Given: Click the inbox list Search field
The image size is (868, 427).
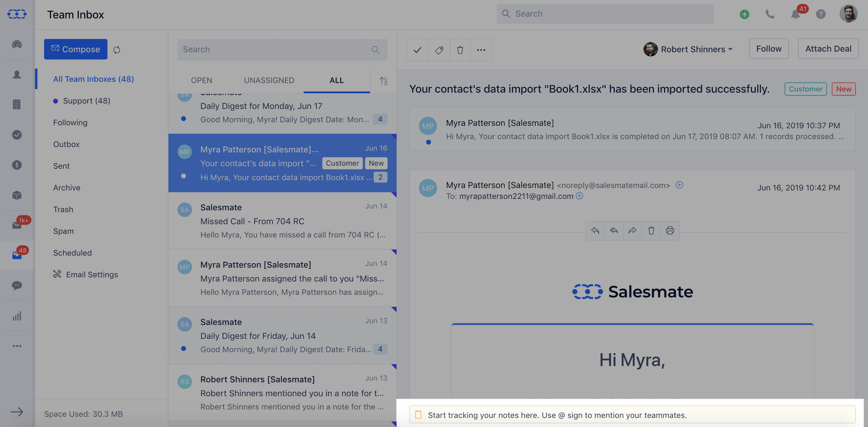Looking at the screenshot, I should (x=282, y=50).
